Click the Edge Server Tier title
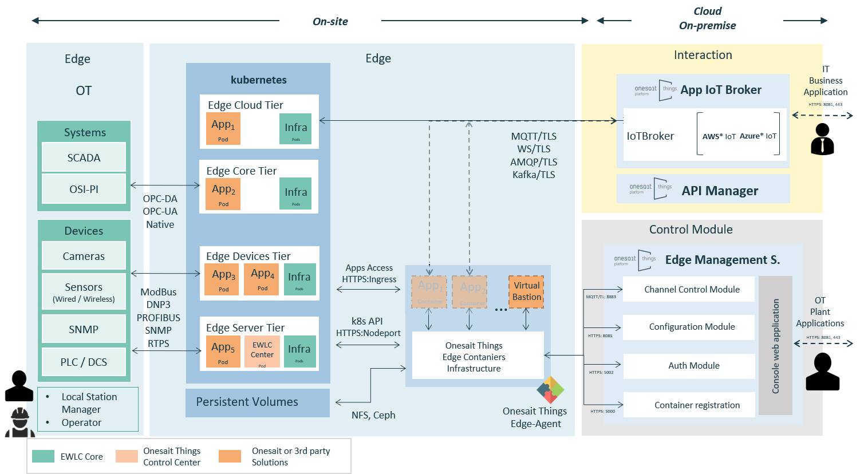The height and width of the screenshot is (474, 868). (246, 327)
